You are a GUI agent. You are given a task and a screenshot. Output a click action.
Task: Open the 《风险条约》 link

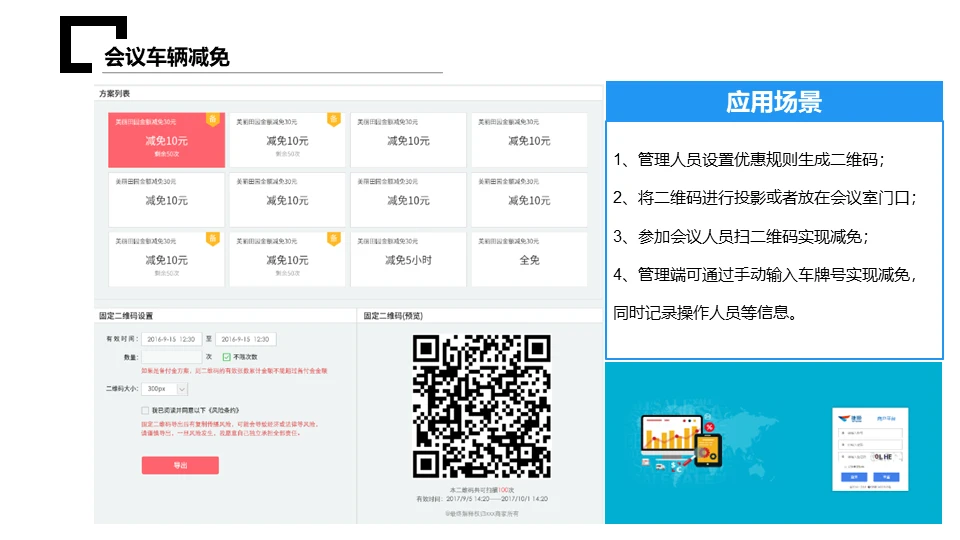coord(223,410)
